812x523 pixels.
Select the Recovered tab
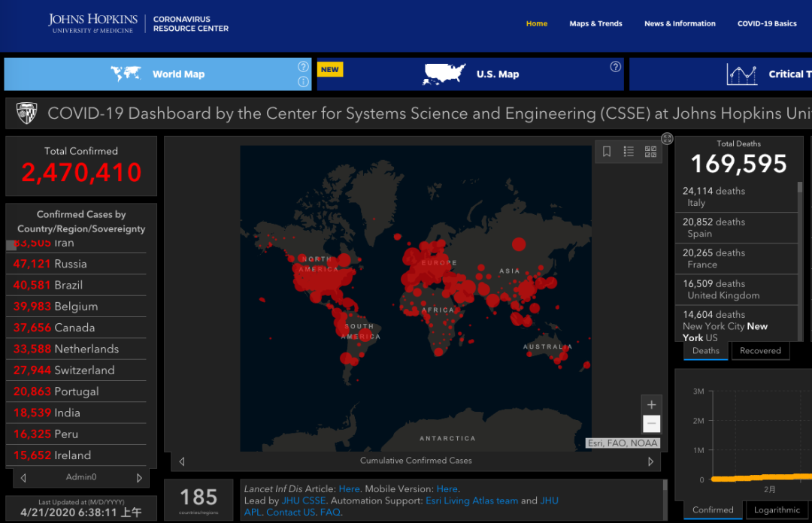pyautogui.click(x=759, y=351)
